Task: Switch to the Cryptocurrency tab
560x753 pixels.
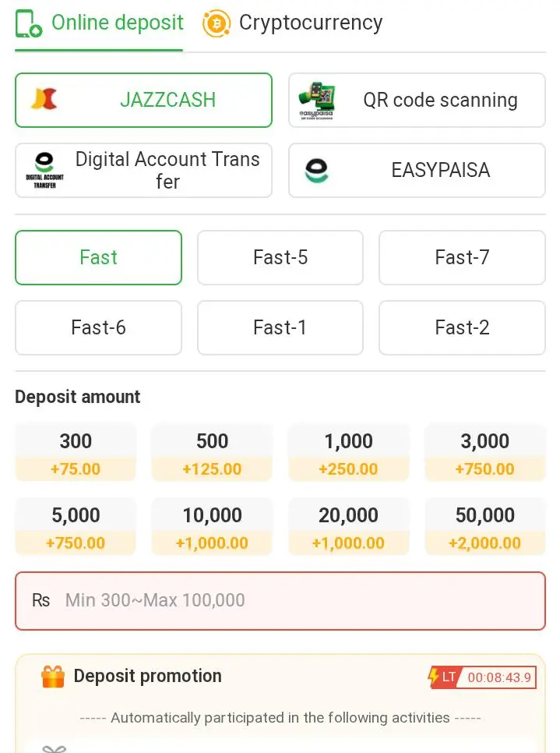Action: 292,23
